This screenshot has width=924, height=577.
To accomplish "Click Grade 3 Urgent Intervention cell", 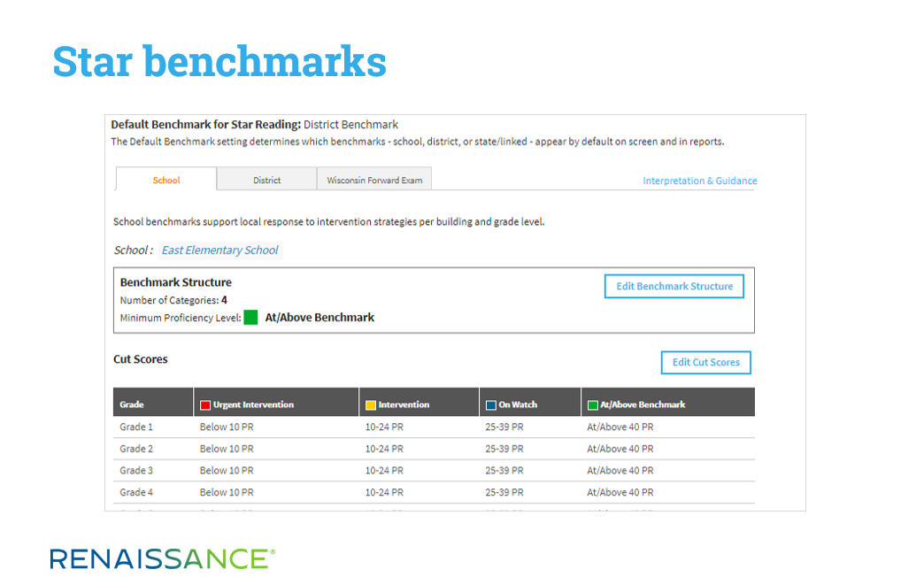I will click(227, 471).
